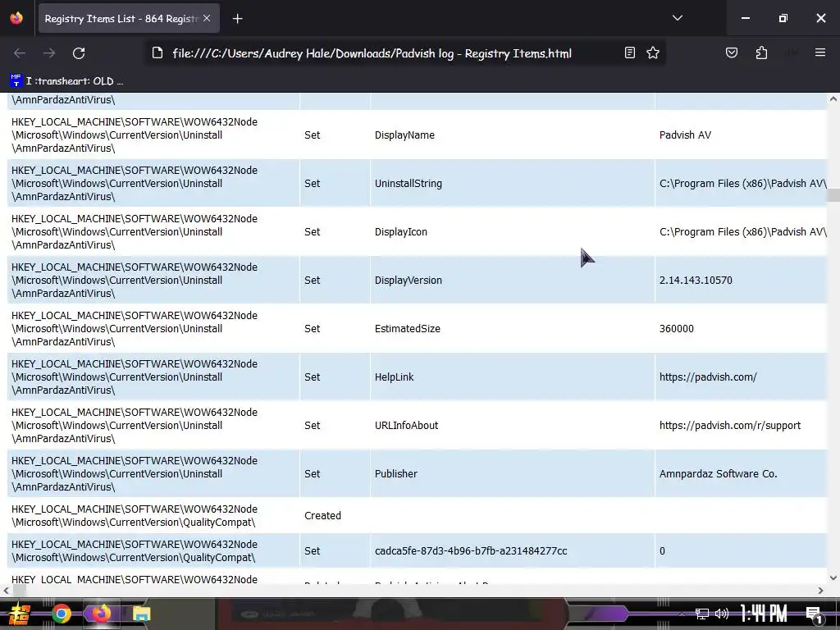This screenshot has height=630, width=840.
Task: Open the Firefox application menu
Action: pos(820,52)
